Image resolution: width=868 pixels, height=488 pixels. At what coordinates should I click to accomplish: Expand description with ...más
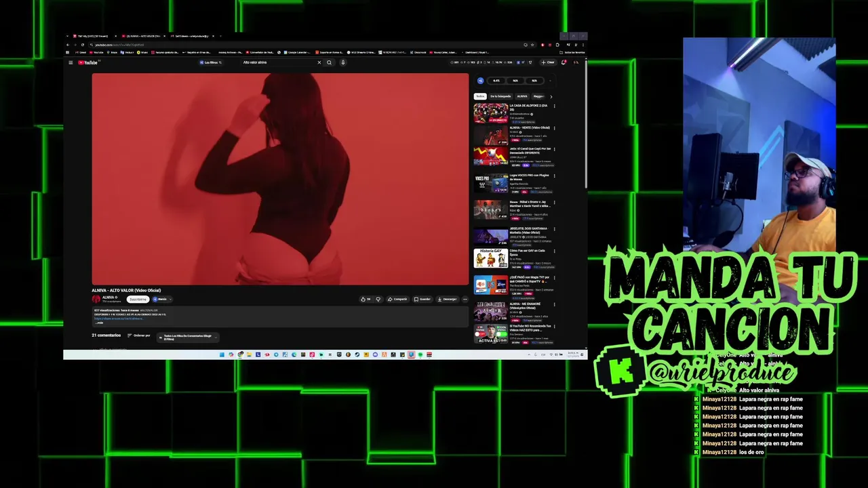[x=100, y=323]
